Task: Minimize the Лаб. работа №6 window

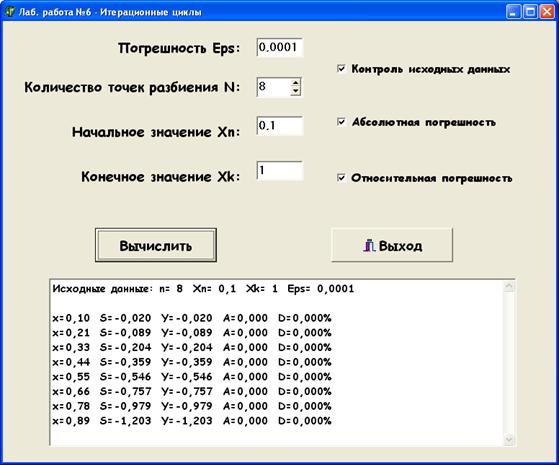Action: tap(513, 12)
